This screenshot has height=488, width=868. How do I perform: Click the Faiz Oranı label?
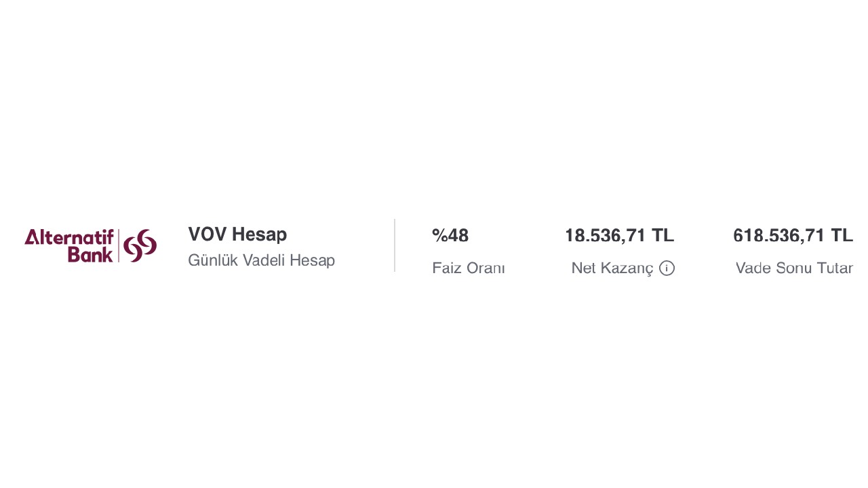[x=469, y=268]
